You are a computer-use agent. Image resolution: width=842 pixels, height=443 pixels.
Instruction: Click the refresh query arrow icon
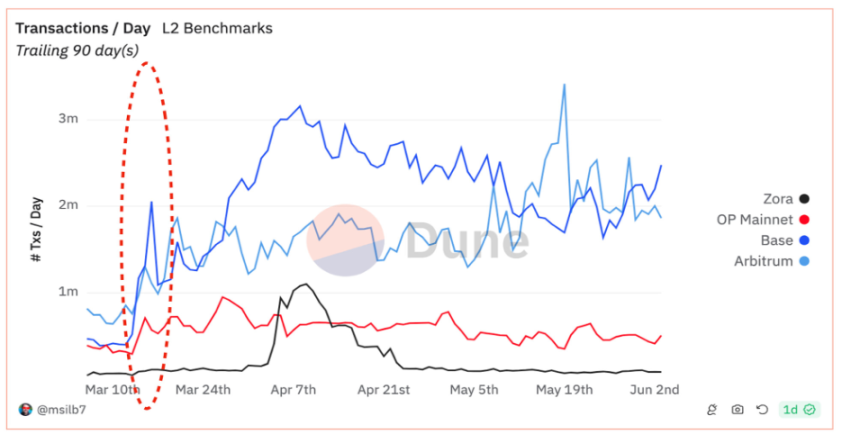(x=761, y=409)
